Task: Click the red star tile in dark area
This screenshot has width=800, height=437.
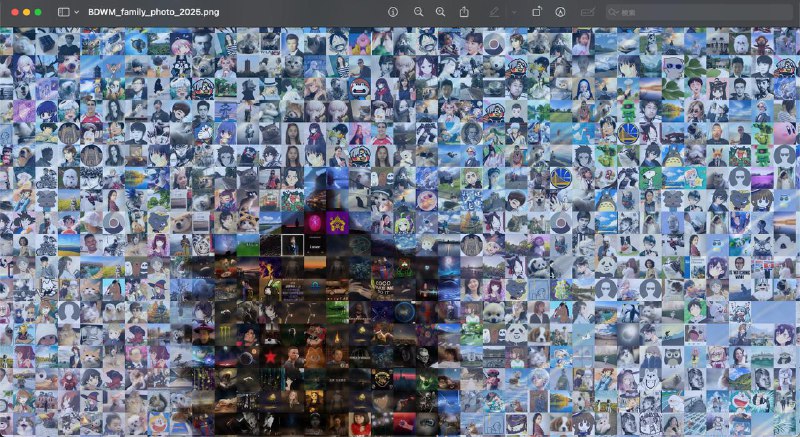Action: tap(270, 356)
